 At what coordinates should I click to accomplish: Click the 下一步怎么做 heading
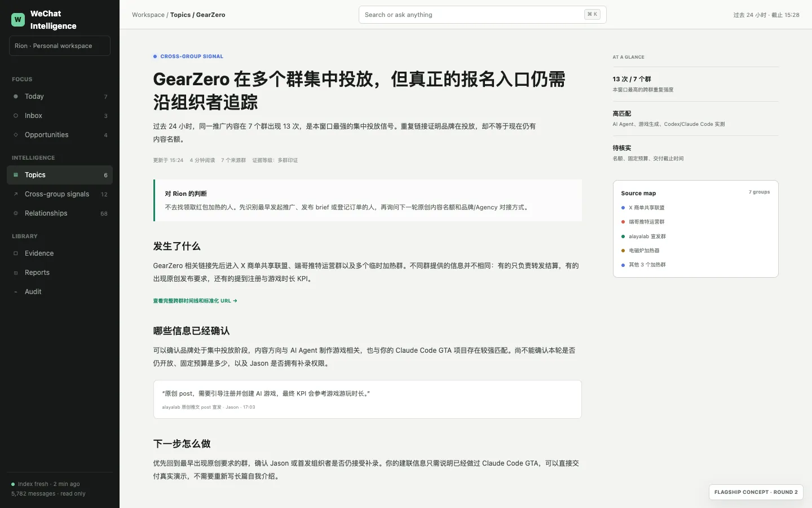pyautogui.click(x=182, y=444)
